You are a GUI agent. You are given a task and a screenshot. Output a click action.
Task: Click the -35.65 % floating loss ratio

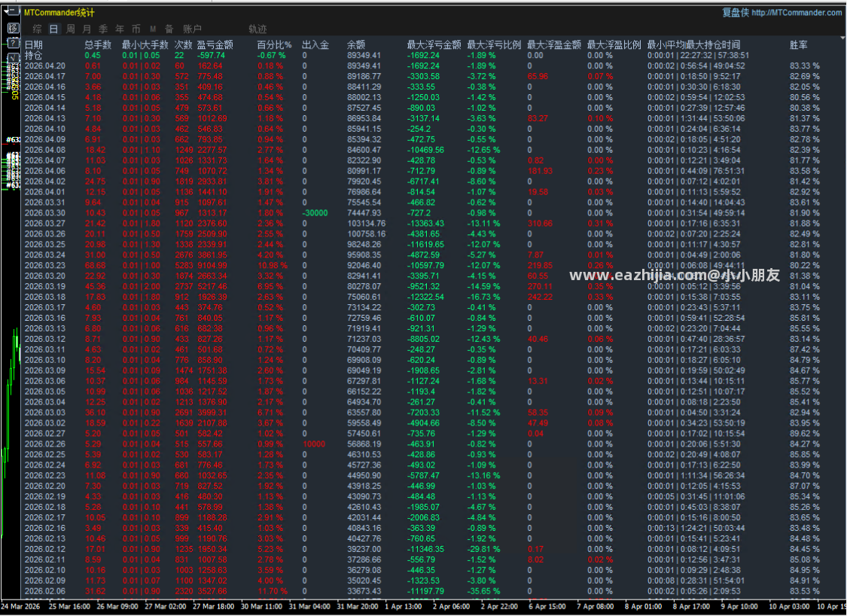tap(483, 591)
